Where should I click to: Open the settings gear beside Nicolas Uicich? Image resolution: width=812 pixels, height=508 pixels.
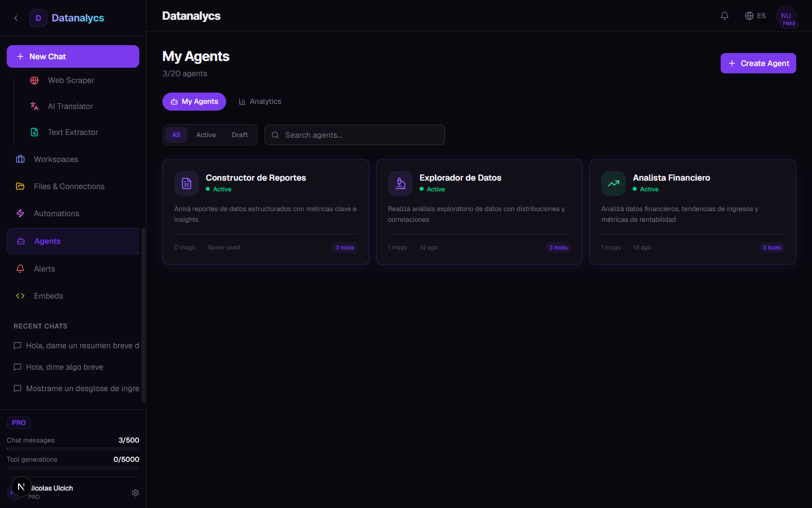pyautogui.click(x=135, y=493)
